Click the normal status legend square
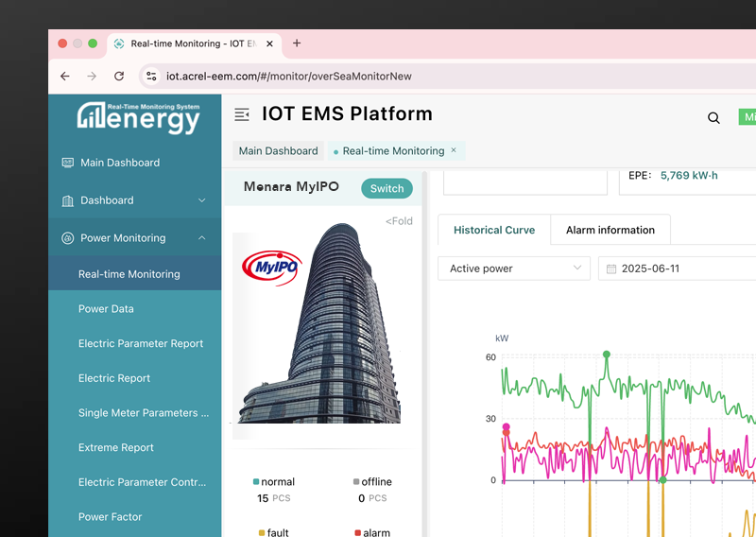 point(256,481)
